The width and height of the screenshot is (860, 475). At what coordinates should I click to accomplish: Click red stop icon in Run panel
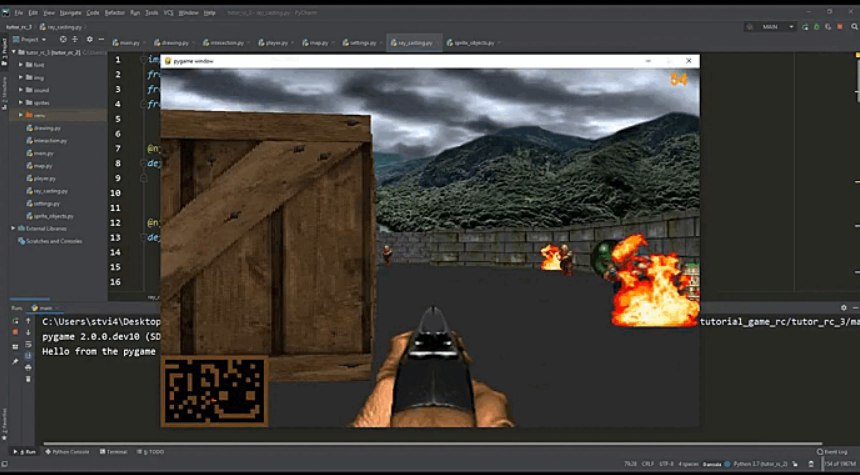[x=15, y=332]
